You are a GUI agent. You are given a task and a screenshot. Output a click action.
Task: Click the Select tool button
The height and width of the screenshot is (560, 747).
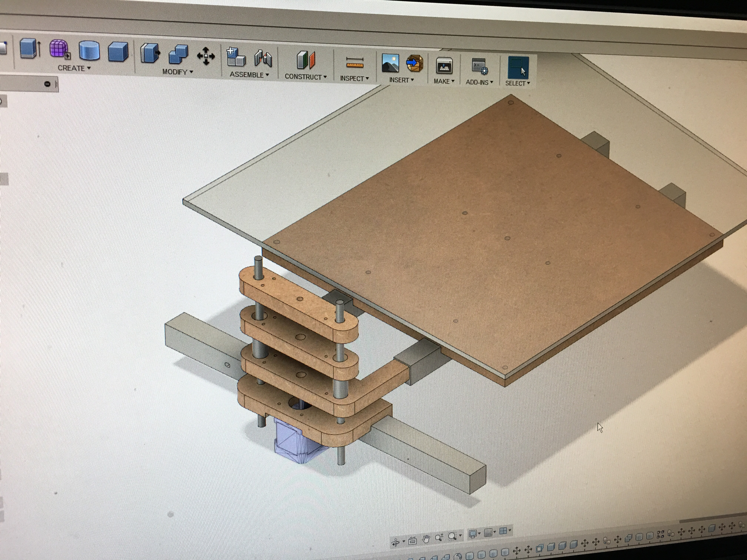pyautogui.click(x=518, y=68)
